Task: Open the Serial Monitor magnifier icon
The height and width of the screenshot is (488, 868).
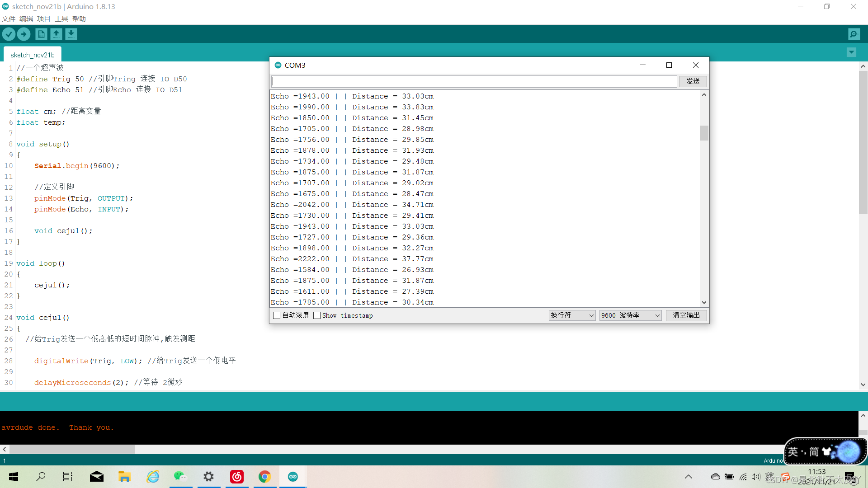Action: click(854, 34)
